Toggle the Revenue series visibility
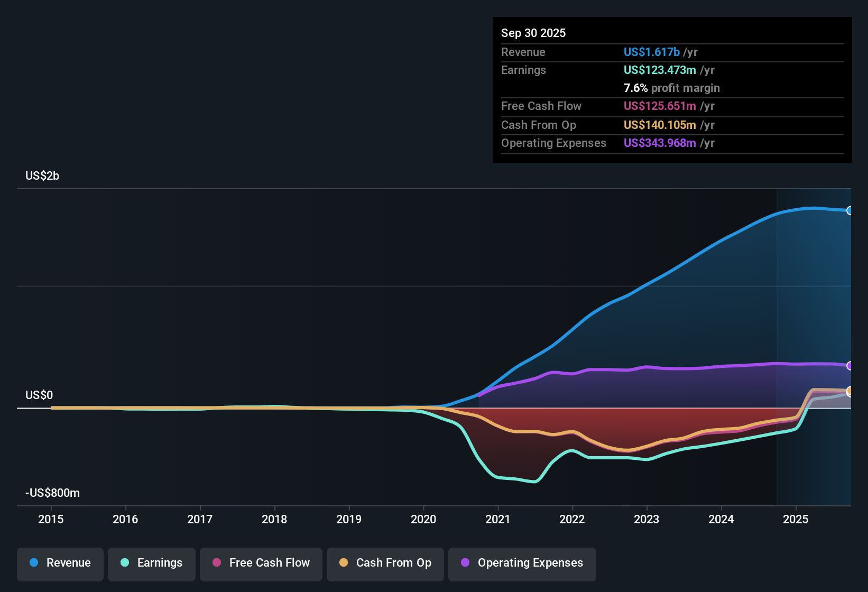This screenshot has width=868, height=592. (x=60, y=563)
